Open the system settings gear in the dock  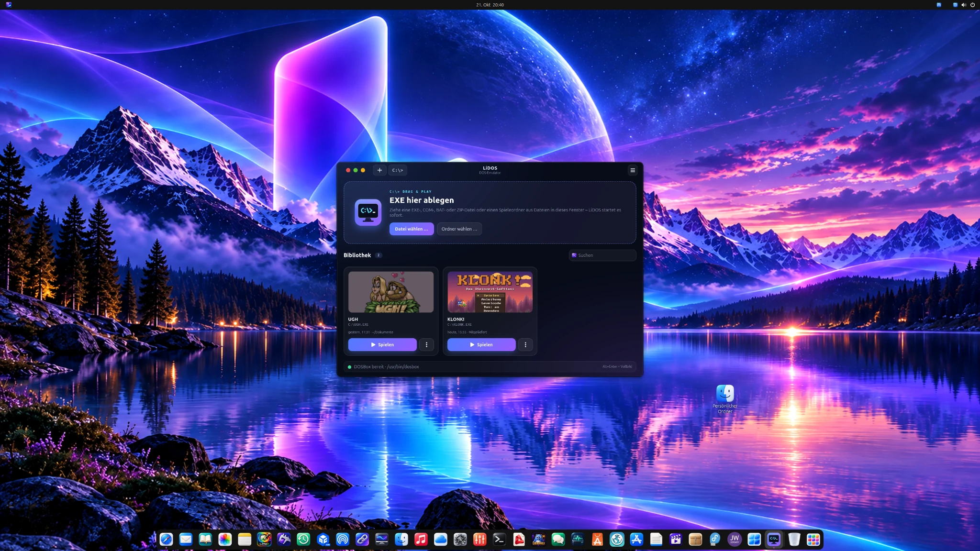pyautogui.click(x=460, y=540)
